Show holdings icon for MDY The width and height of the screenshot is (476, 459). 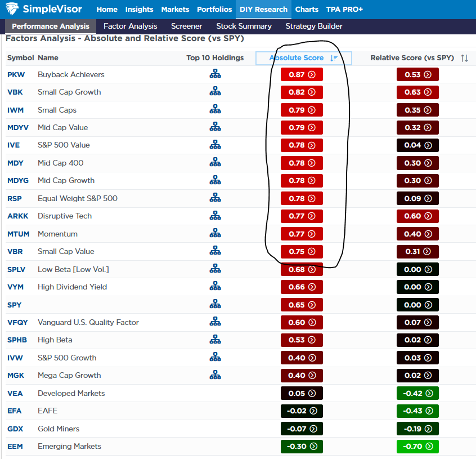point(215,163)
